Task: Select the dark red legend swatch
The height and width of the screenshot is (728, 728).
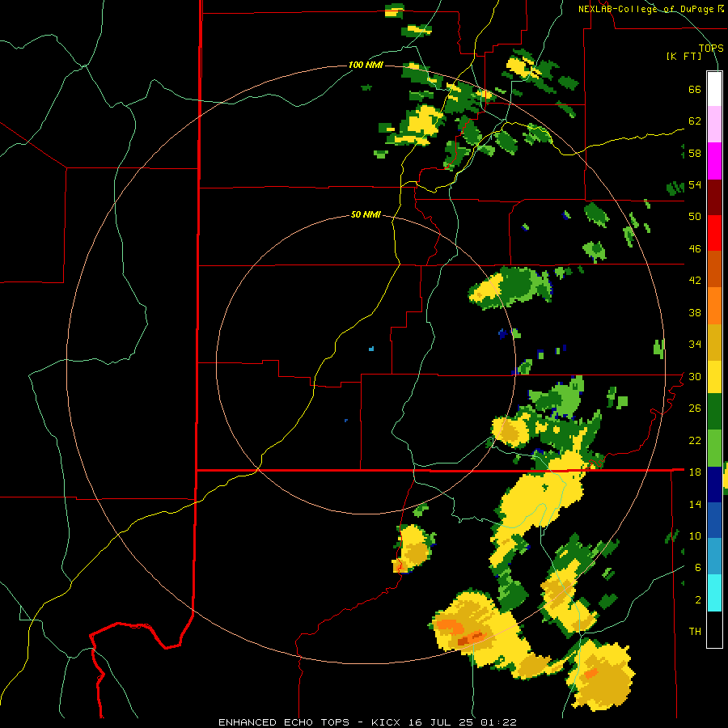Action: (x=714, y=197)
